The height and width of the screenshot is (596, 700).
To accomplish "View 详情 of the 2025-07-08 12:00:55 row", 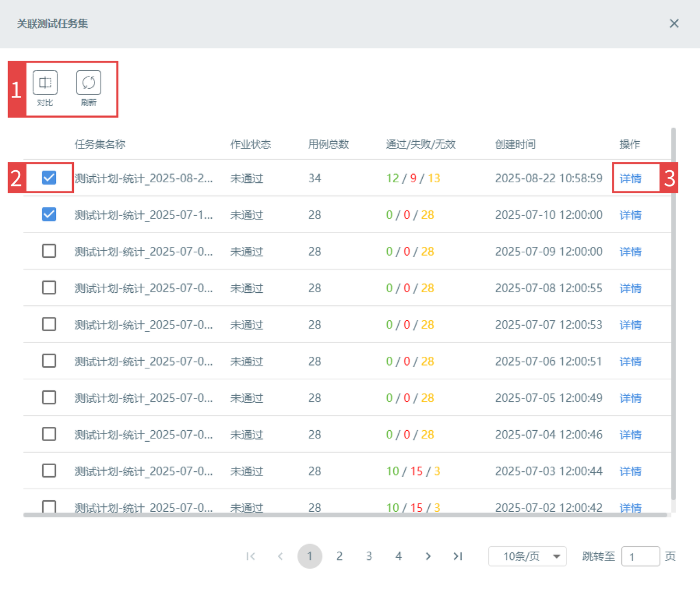I will click(x=630, y=288).
